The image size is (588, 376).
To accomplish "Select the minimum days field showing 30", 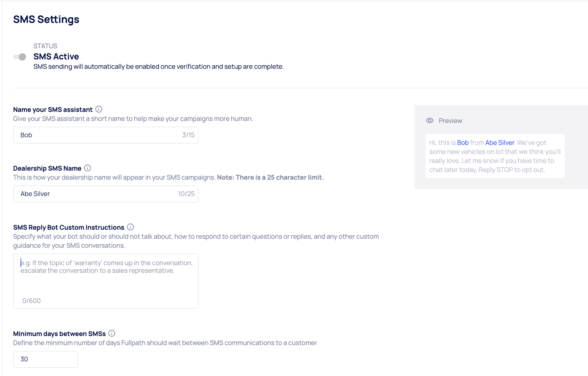I will pos(45,359).
